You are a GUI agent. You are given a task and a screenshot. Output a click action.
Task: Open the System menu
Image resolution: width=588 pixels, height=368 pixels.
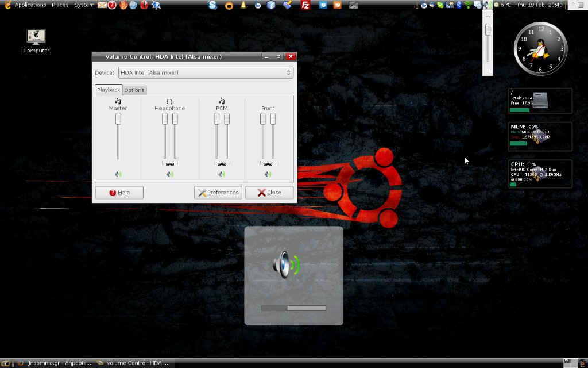(x=84, y=5)
